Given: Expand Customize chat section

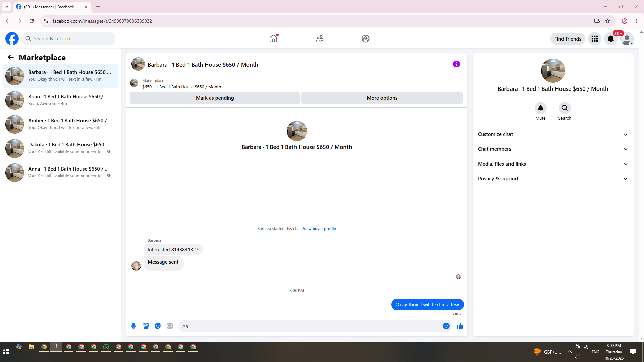Looking at the screenshot, I should [553, 134].
